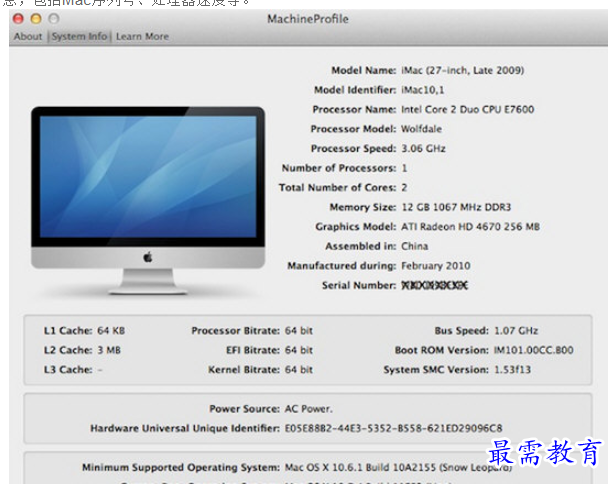Click the Processor Bitrate value '64 bit'
The image size is (610, 484).
coord(298,331)
